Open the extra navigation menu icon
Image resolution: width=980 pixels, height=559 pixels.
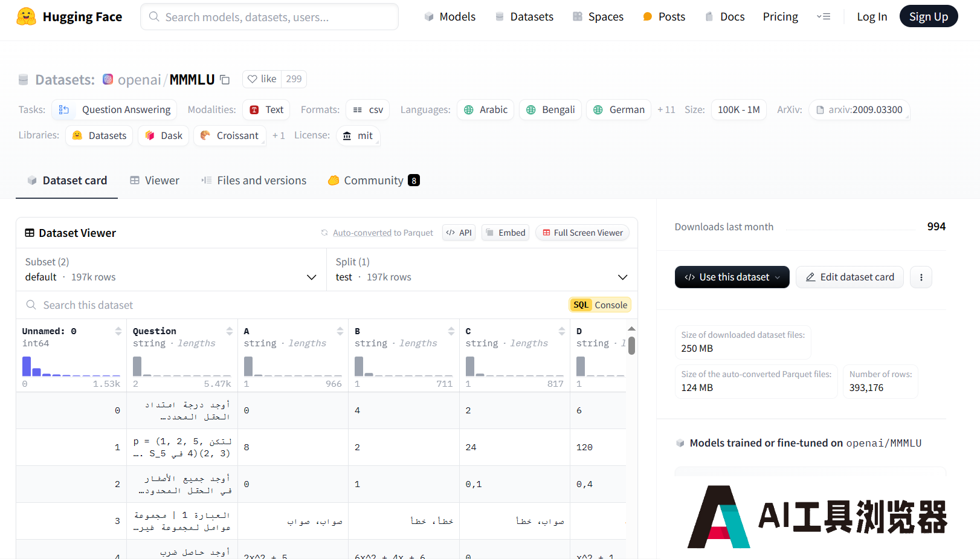824,17
